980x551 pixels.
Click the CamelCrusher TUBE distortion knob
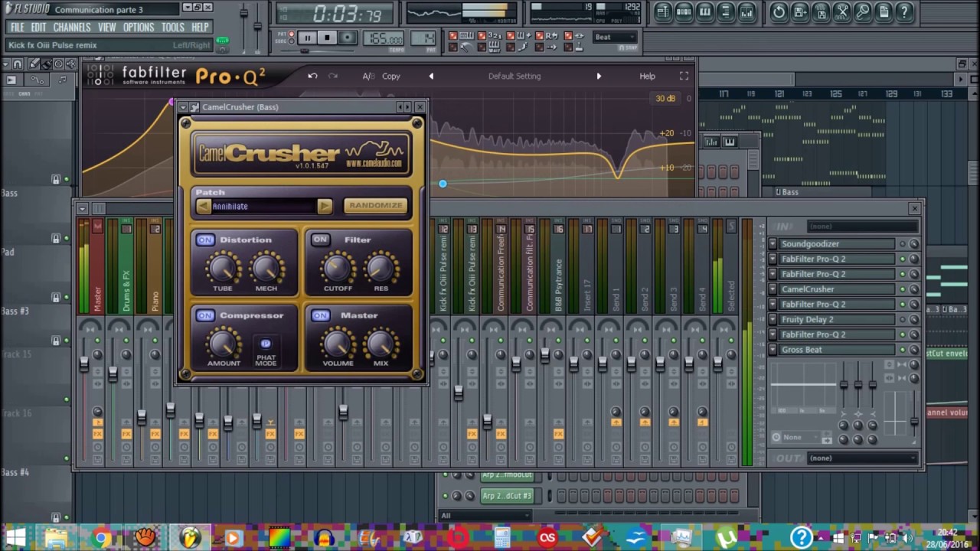(x=223, y=268)
